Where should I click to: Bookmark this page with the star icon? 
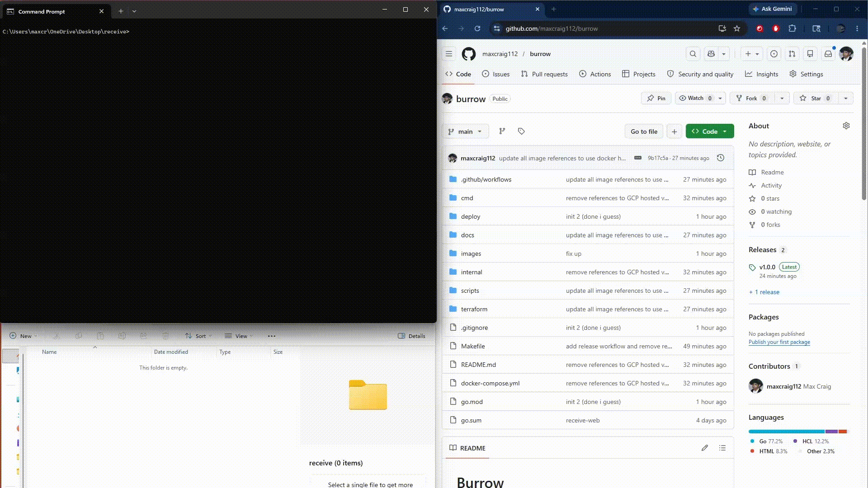737,28
